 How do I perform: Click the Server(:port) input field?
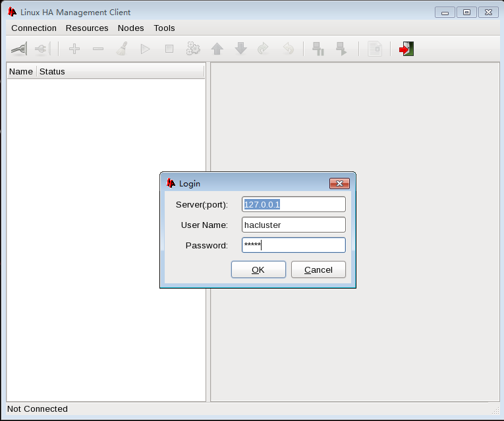(293, 204)
